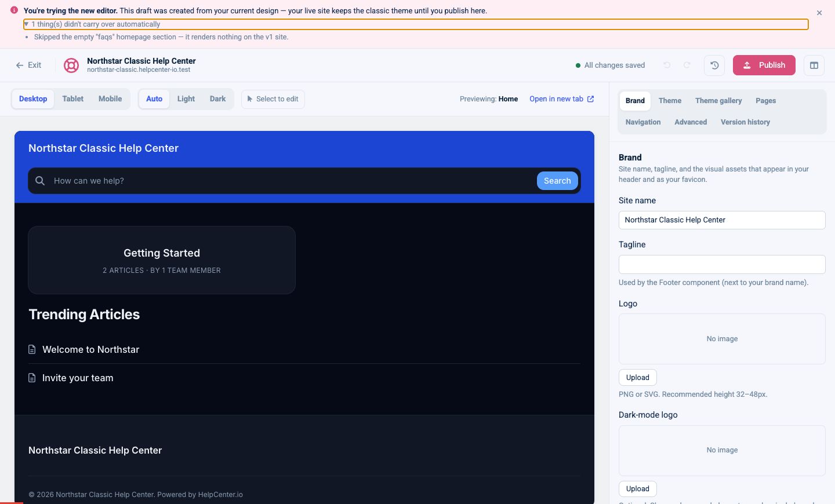The width and height of the screenshot is (835, 504).
Task: Open the Advanced tab
Action: (691, 122)
